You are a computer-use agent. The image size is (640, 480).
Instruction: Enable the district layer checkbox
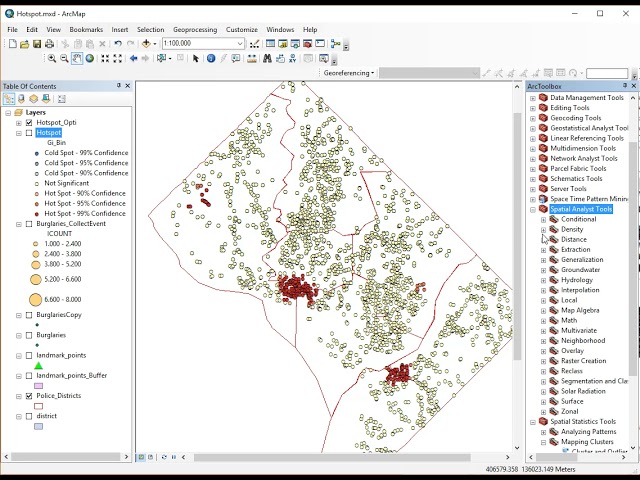[29, 416]
